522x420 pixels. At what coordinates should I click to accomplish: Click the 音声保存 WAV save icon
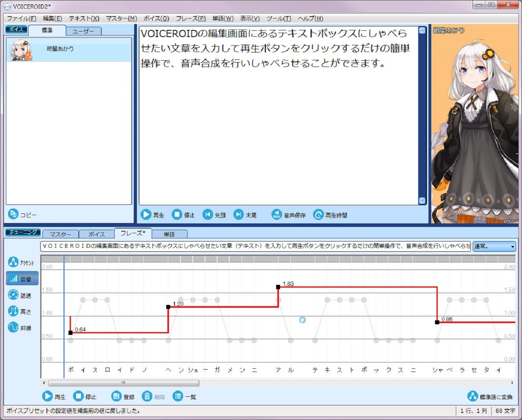point(277,215)
